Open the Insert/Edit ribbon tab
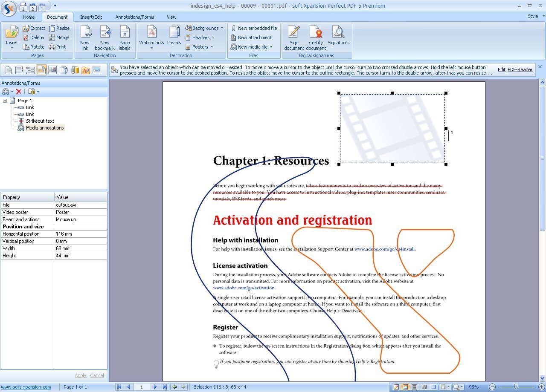546x392 pixels. click(x=91, y=17)
